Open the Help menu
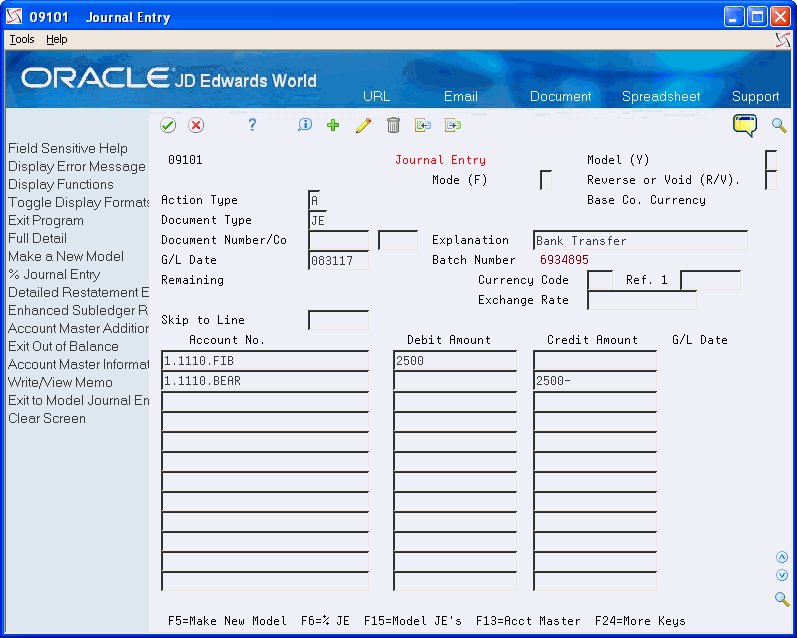The image size is (797, 638). tap(56, 39)
